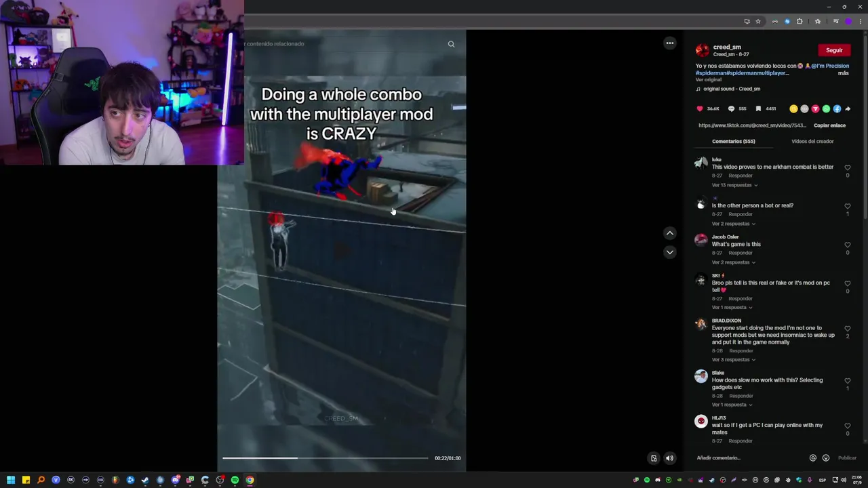This screenshot has width=868, height=488.
Task: Open the @I'm Precision mention
Action: (x=830, y=66)
